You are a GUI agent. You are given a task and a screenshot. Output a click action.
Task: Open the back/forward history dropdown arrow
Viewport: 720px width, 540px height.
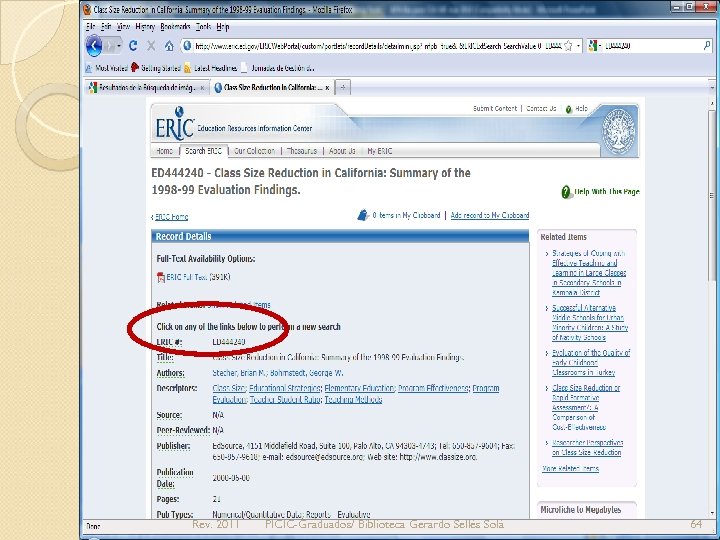tap(118, 46)
